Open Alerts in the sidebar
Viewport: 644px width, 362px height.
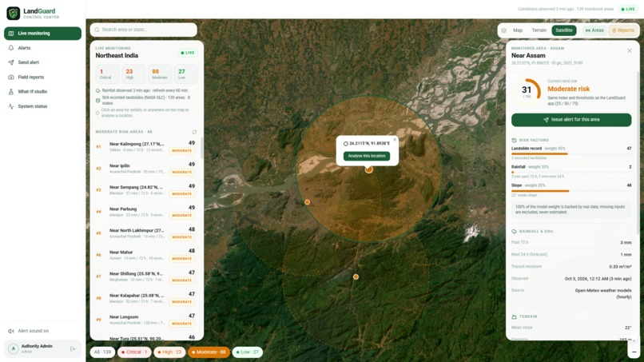(x=42, y=48)
